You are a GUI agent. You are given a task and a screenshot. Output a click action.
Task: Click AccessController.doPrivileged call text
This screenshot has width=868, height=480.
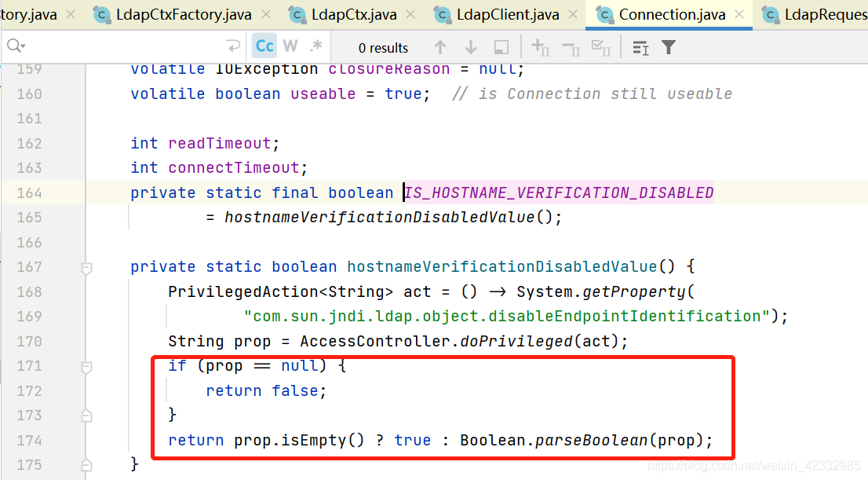(464, 341)
